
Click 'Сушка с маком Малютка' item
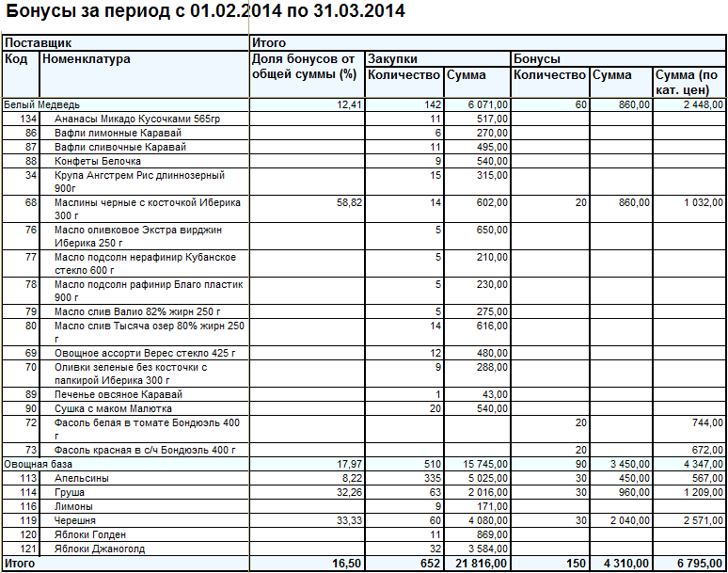point(113,408)
